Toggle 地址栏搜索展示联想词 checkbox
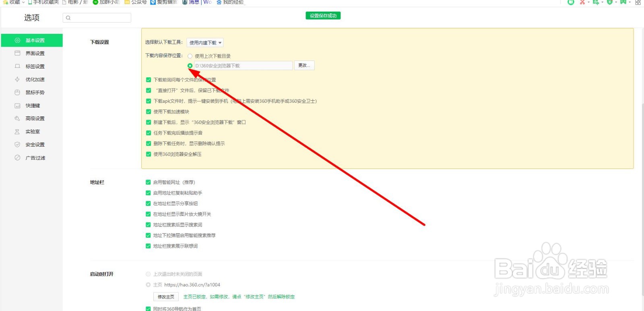Screen dimensions: 644x311 pyautogui.click(x=148, y=246)
